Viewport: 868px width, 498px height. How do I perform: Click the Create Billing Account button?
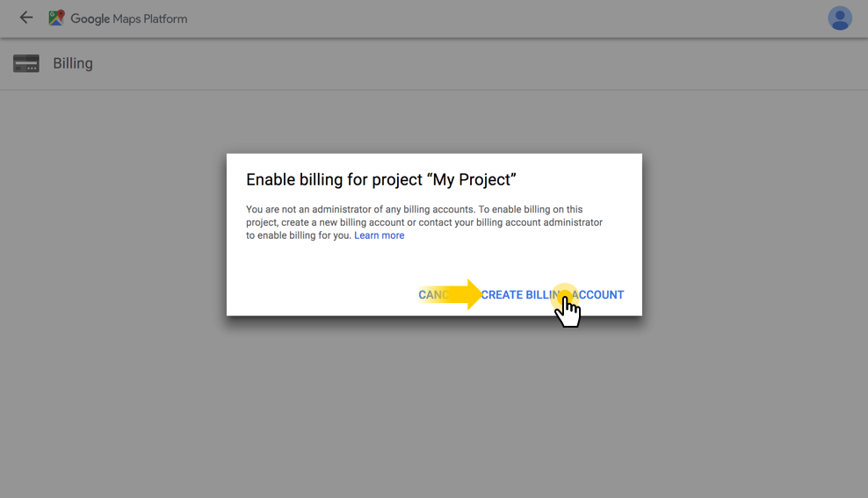(x=552, y=295)
